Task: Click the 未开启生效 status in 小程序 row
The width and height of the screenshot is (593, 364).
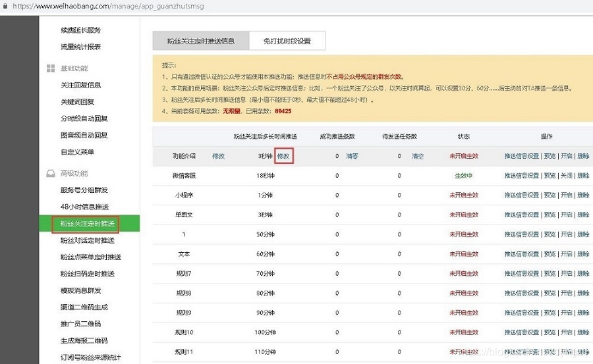Action: coord(464,195)
